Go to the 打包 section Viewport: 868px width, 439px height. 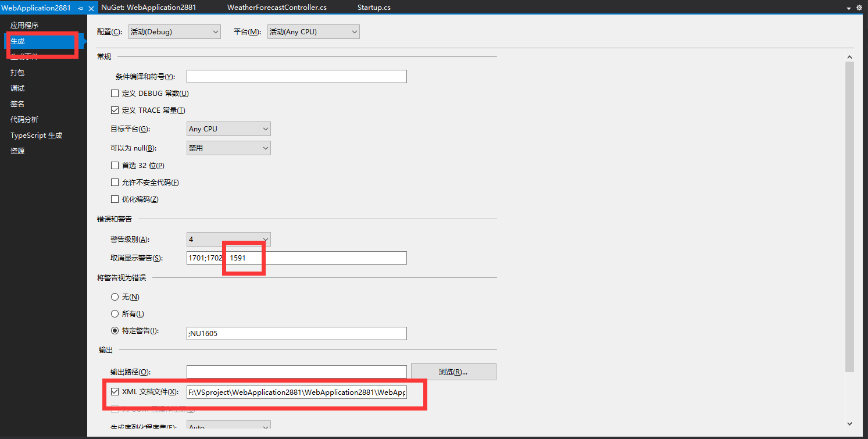pos(17,73)
